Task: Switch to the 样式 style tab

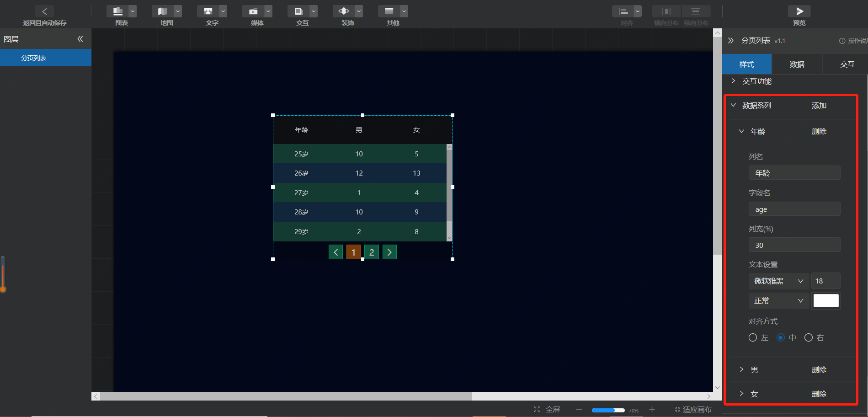Action: [747, 64]
